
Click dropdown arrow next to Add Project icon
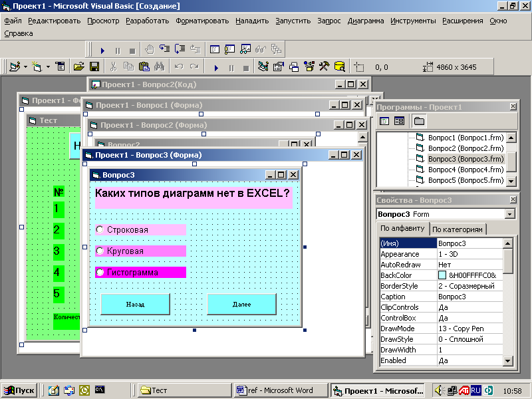25,66
